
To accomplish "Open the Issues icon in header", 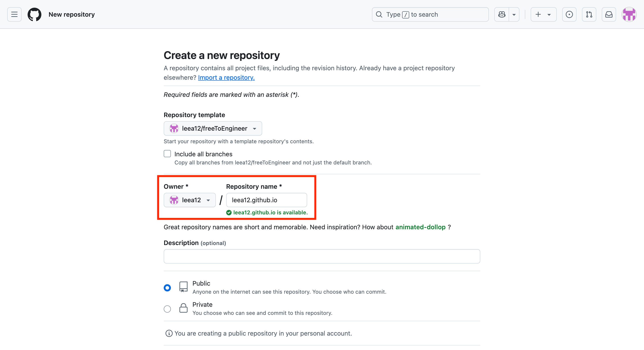I will tap(569, 14).
